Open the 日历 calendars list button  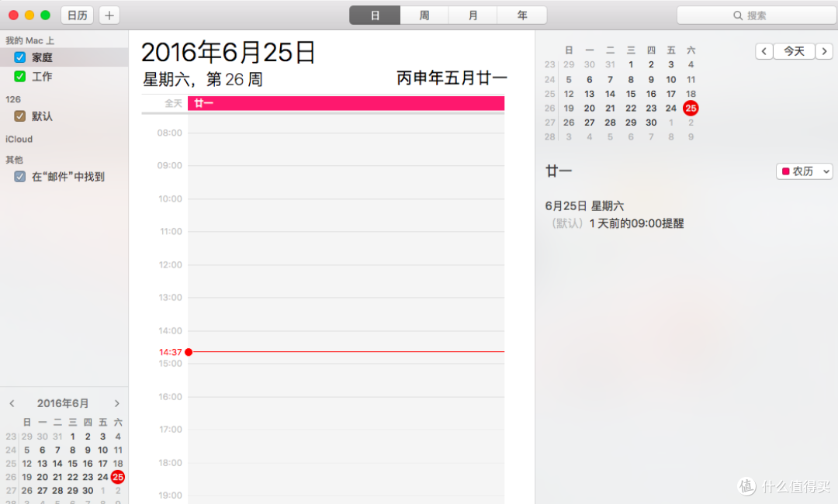click(x=78, y=16)
